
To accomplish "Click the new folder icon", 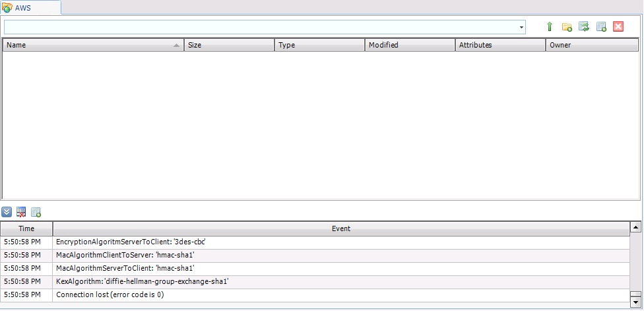I will [x=566, y=27].
